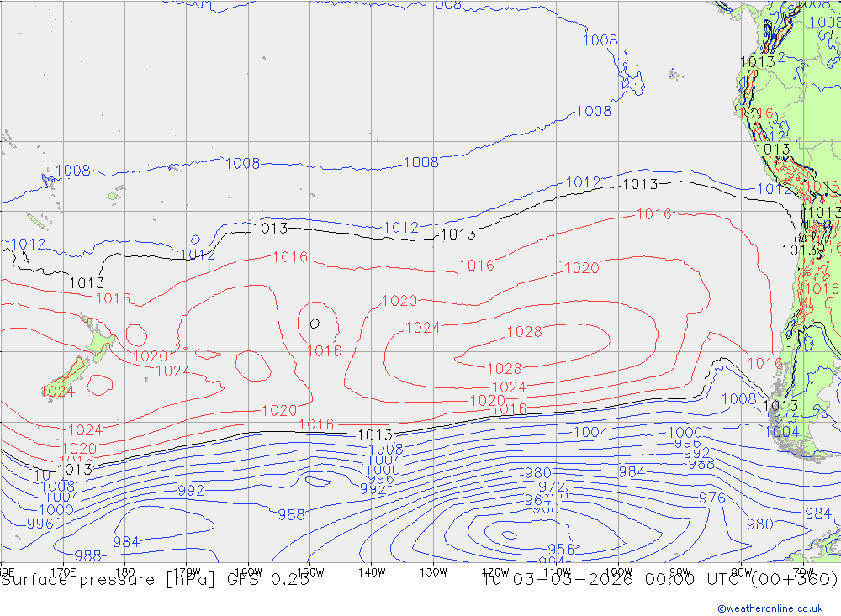Click the 70W longitude label
This screenshot has width=841, height=616.
click(803, 572)
